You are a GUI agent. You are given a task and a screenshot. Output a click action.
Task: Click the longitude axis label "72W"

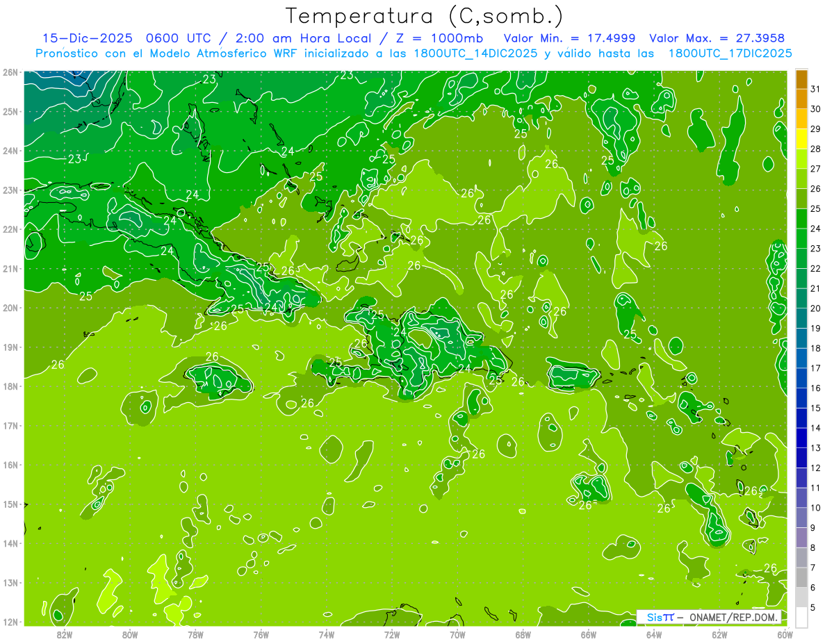(392, 634)
